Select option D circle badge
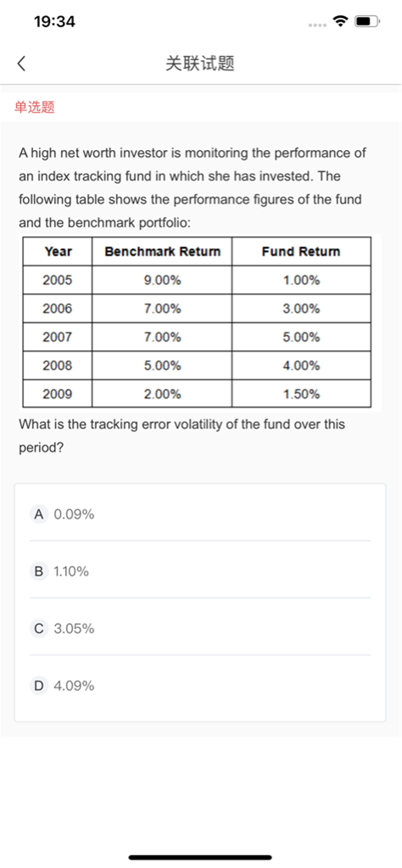This screenshot has height=868, width=402. click(38, 686)
